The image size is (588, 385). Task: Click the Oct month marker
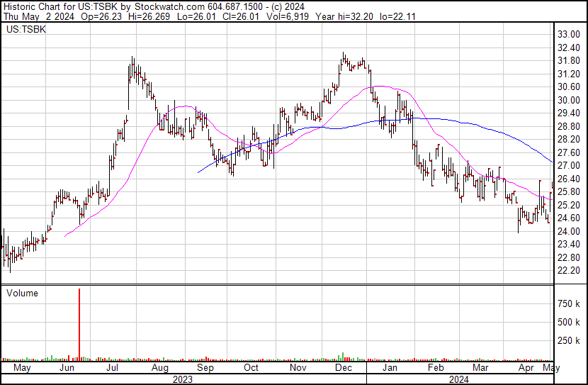point(251,368)
